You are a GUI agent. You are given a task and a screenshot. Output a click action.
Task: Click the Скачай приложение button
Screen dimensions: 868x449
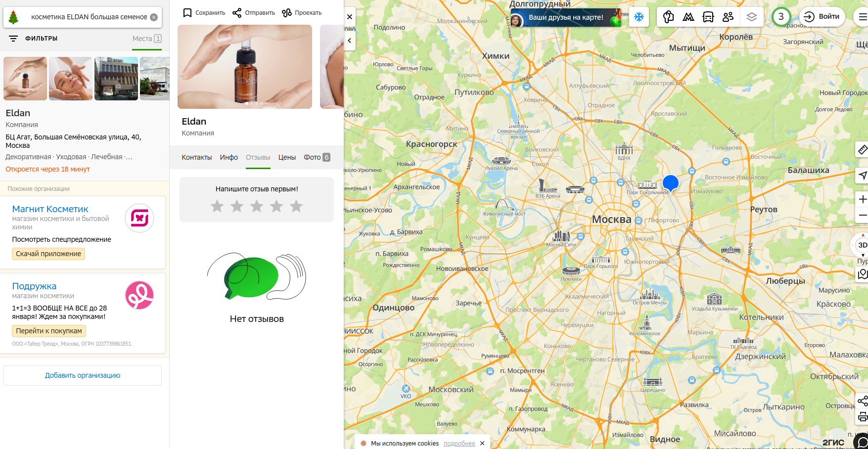tap(48, 254)
